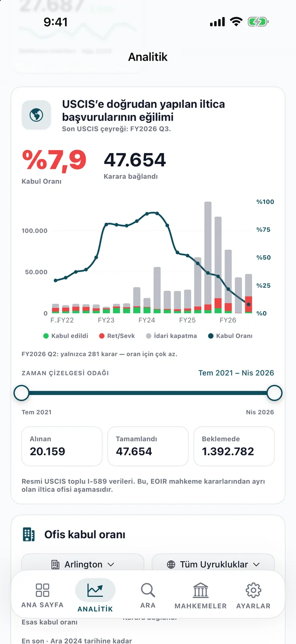Viewport: 296px width, 644px height.
Task: Switch to the ARA tab label
Action: pos(148,605)
